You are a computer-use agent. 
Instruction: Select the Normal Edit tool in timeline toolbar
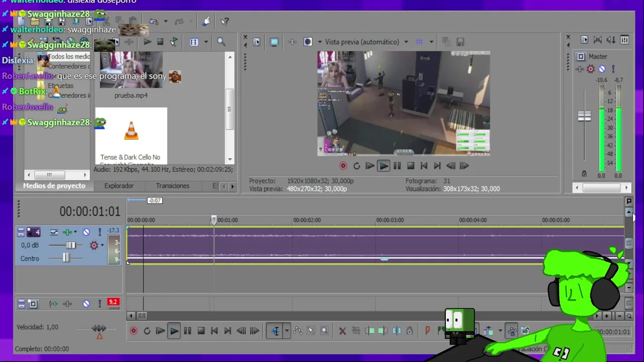(x=275, y=331)
